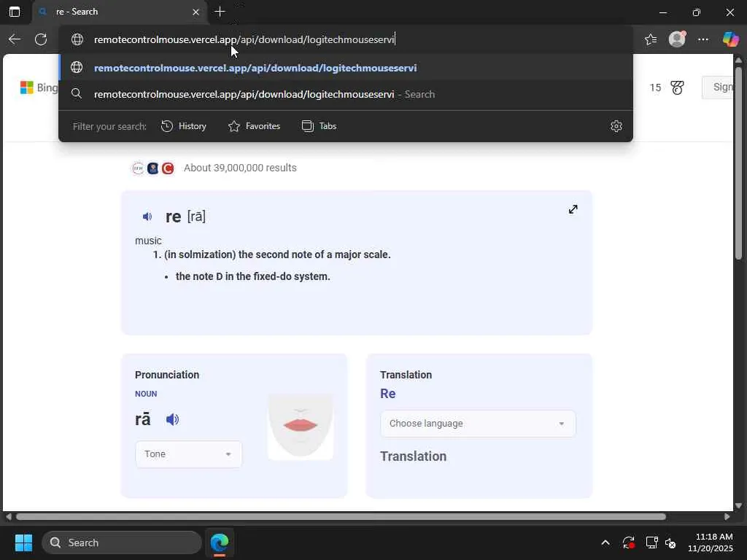Open the dark blue dictionary source icon

click(153, 168)
